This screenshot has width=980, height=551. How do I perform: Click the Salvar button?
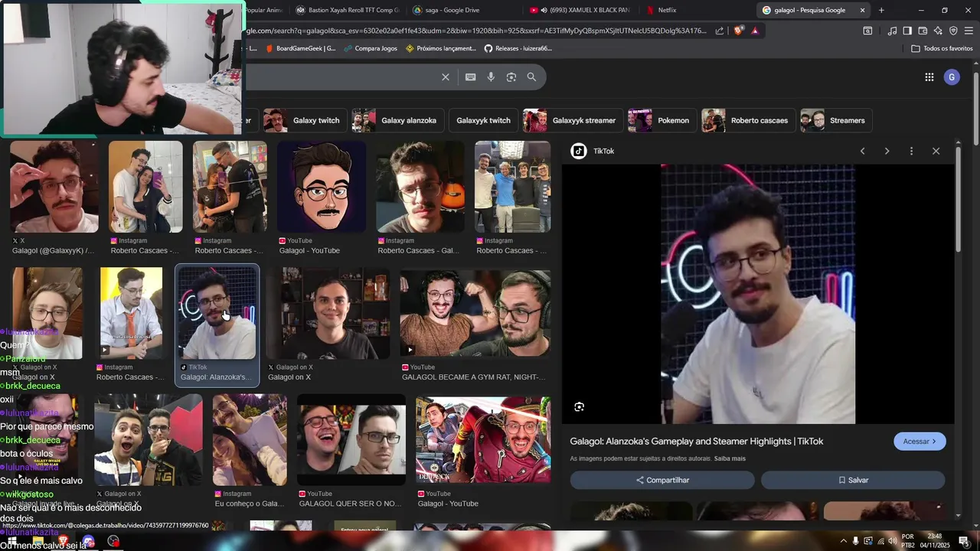pos(853,481)
